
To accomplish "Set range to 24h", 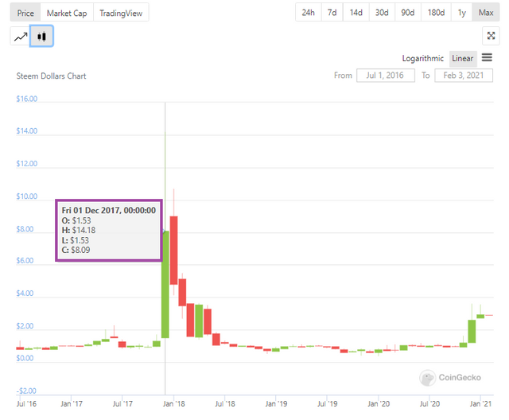I will coord(309,13).
